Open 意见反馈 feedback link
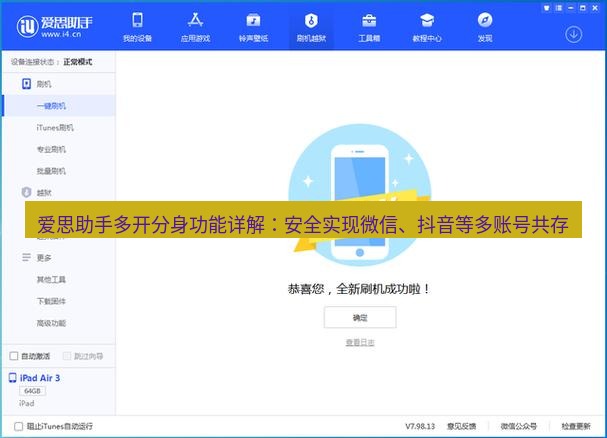The width and height of the screenshot is (607, 438). tap(461, 426)
